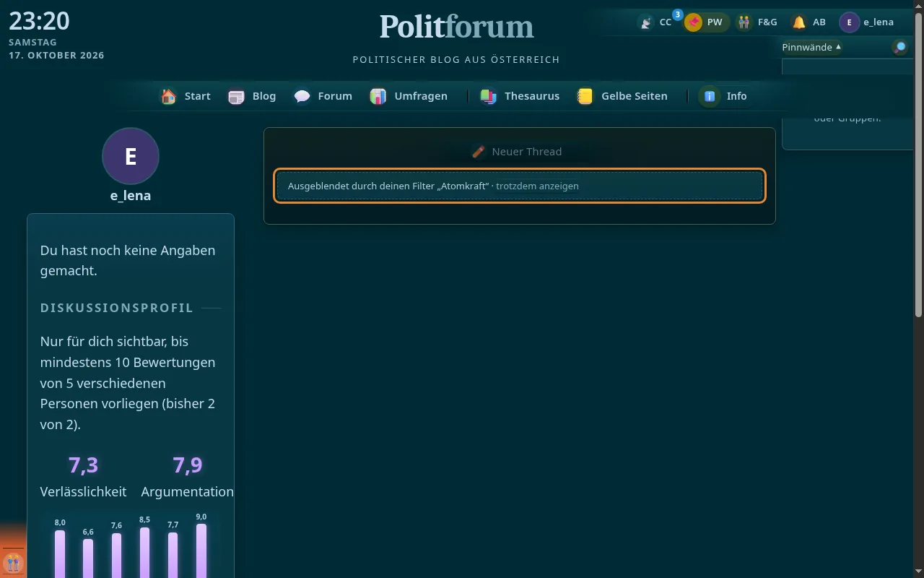Click the bar chart icon for Umfragen
924x578 pixels.
point(378,96)
